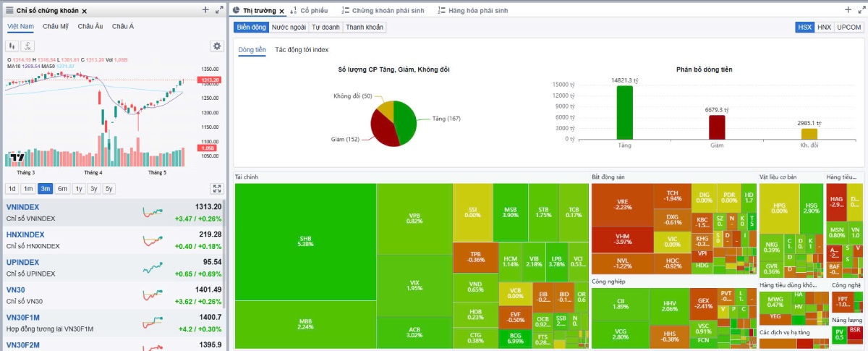Screen dimensions: 868x351
Task: Select the Nước ngoài view
Action: (289, 27)
